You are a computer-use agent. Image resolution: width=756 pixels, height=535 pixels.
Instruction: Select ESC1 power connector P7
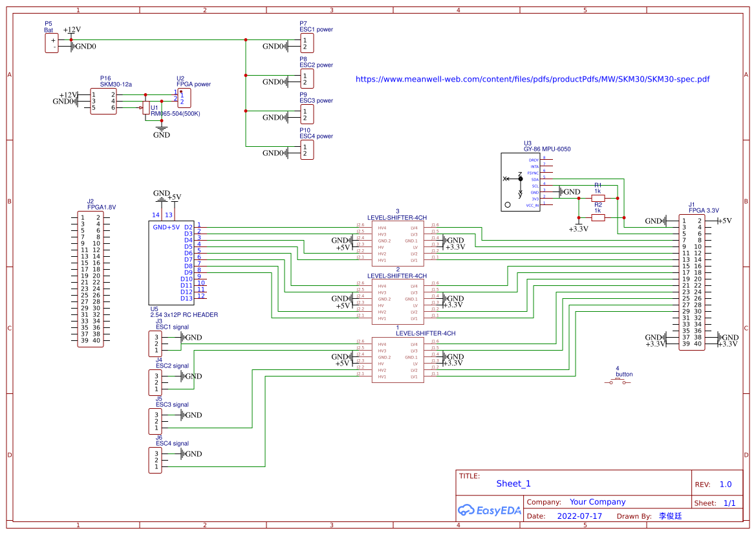pos(306,43)
